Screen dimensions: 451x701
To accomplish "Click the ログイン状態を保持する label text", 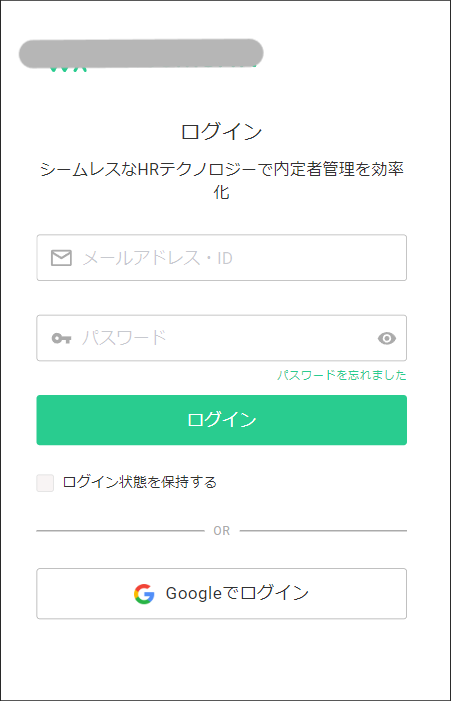I will click(140, 482).
